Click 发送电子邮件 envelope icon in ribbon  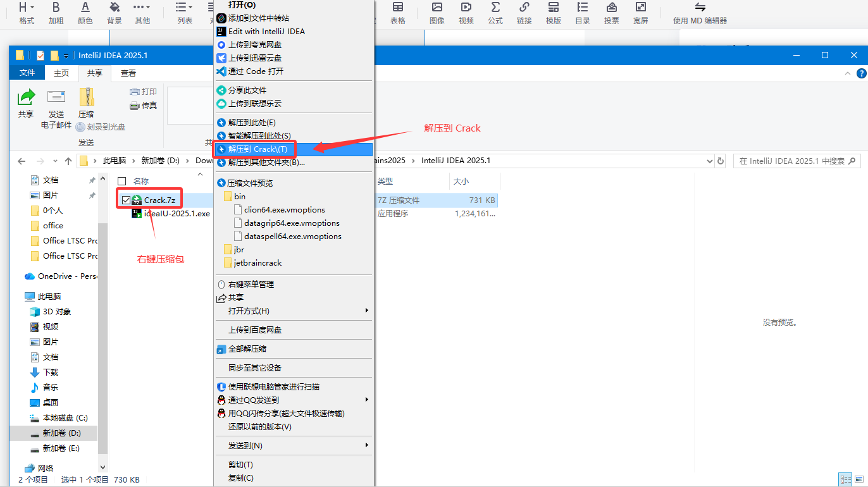pos(56,97)
